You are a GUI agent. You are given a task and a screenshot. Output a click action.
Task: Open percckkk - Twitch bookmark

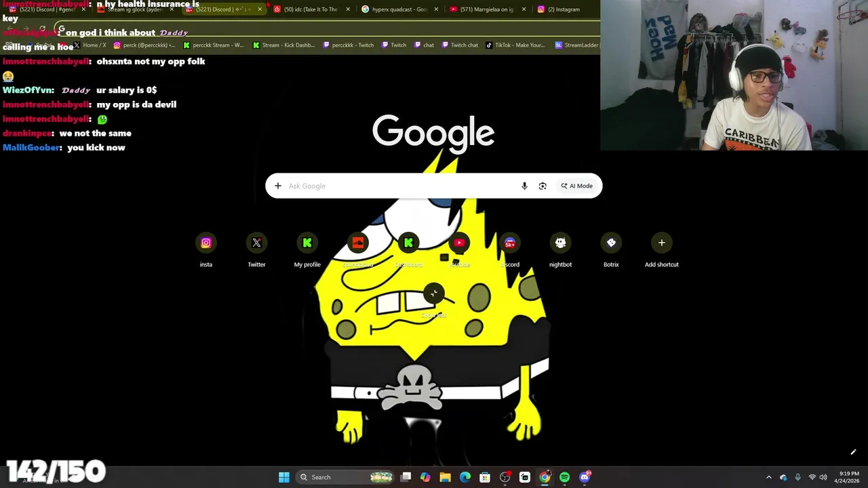349,45
